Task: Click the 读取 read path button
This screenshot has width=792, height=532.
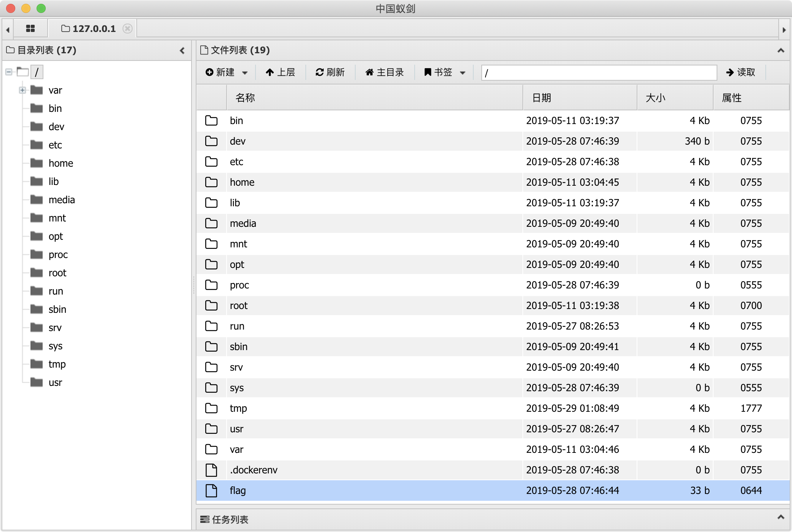Action: (x=741, y=72)
